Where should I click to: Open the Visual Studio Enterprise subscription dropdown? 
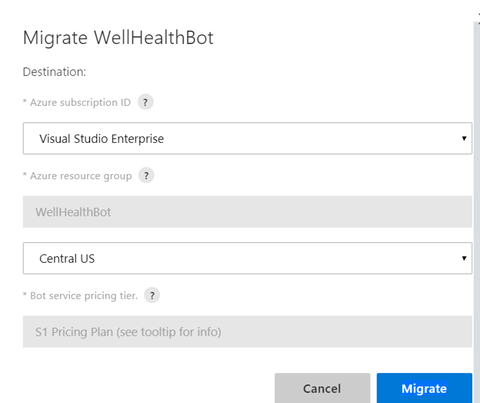247,138
